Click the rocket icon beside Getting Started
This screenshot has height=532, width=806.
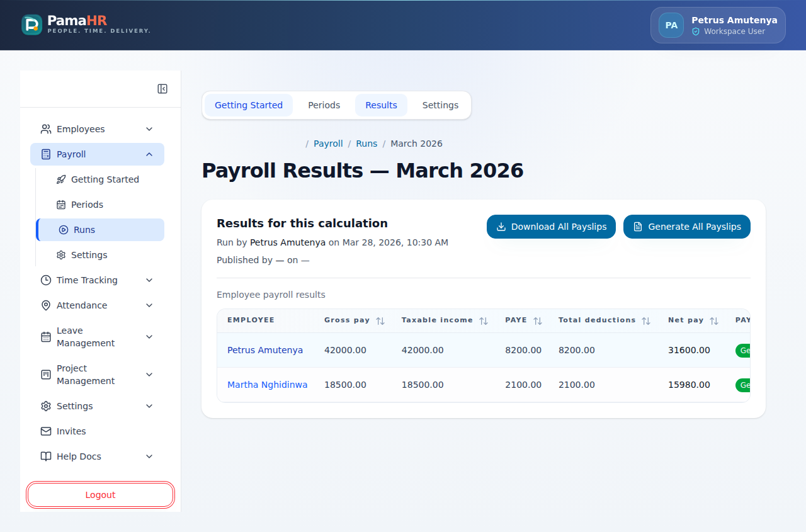[61, 179]
